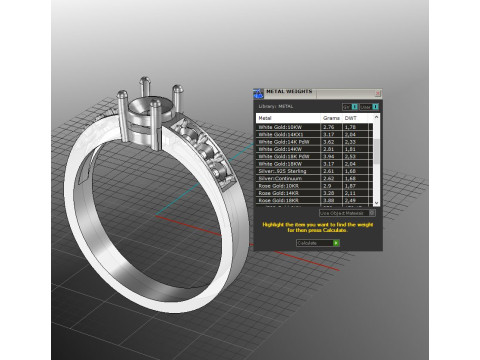This screenshot has height=360, width=480.
Task: Click the 3.62 grams value
Action: point(328,142)
